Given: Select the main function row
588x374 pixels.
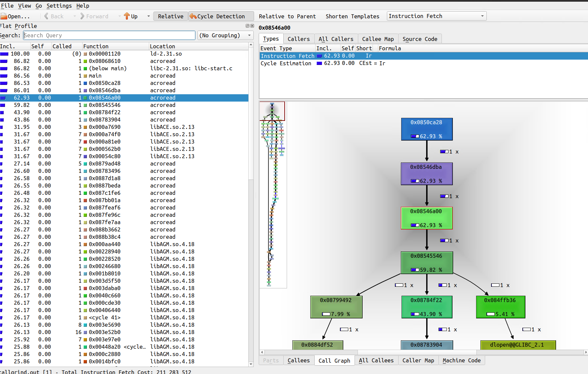Looking at the screenshot, I should [x=95, y=76].
